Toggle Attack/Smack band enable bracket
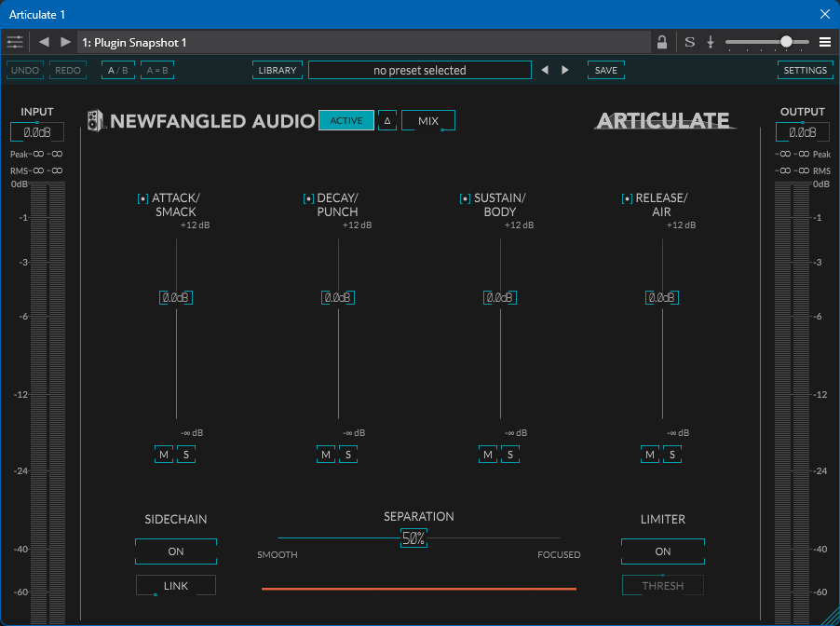Viewport: 840px width, 626px height. pyautogui.click(x=143, y=198)
